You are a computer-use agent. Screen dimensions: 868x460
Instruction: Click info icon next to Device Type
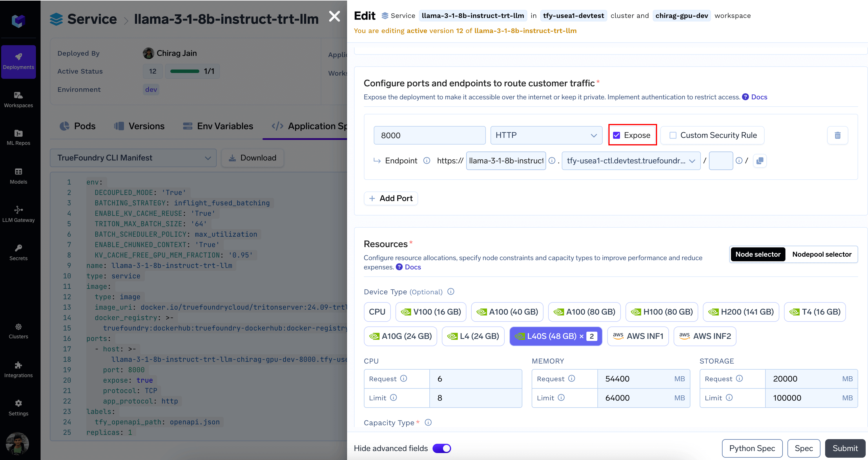point(451,291)
